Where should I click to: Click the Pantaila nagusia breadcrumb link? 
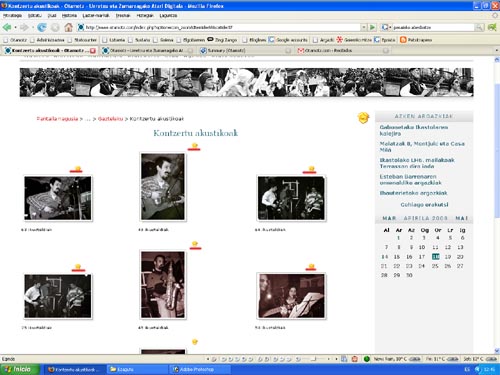[57, 119]
